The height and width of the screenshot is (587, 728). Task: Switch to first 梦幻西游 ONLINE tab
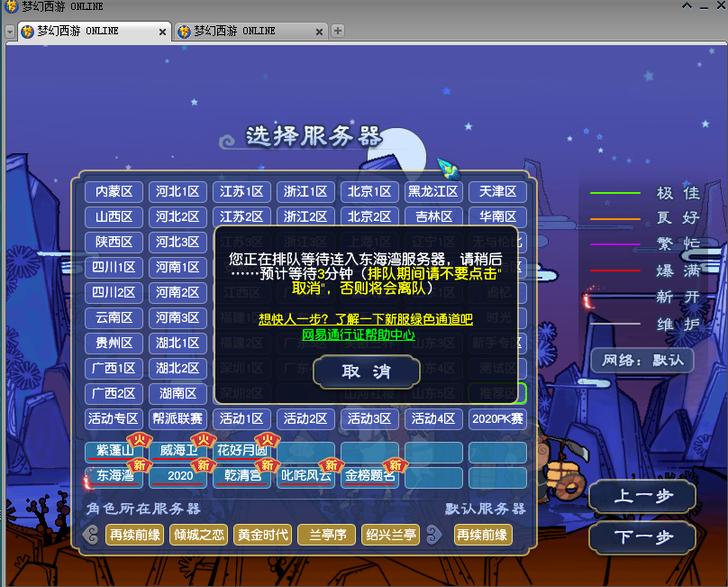pos(95,32)
